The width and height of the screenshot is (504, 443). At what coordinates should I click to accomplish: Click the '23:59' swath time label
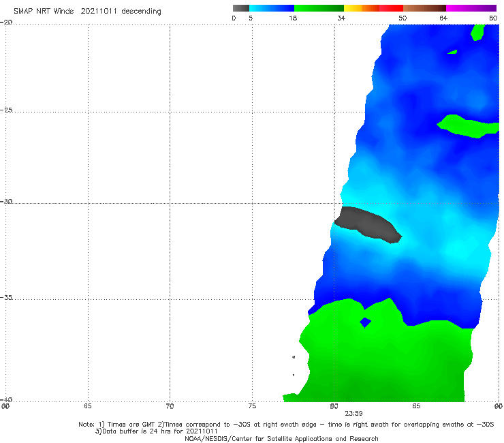(x=353, y=414)
